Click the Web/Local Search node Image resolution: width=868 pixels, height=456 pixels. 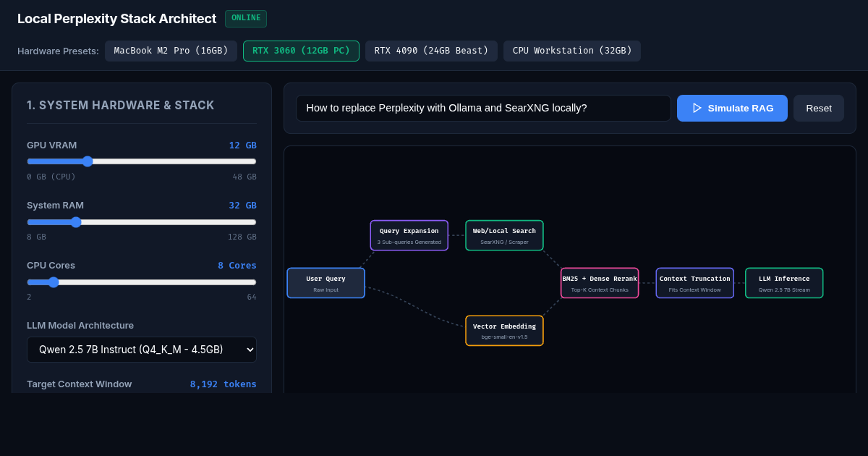coord(504,235)
